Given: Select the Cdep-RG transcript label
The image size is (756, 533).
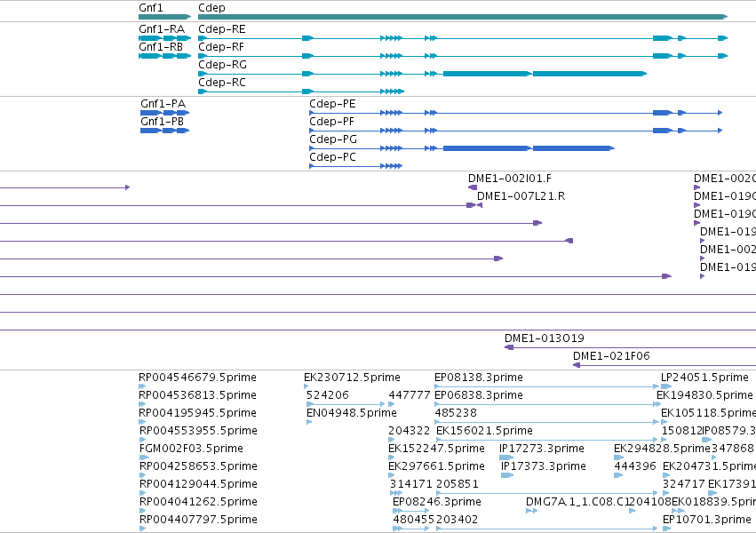Looking at the screenshot, I should click(x=222, y=65).
